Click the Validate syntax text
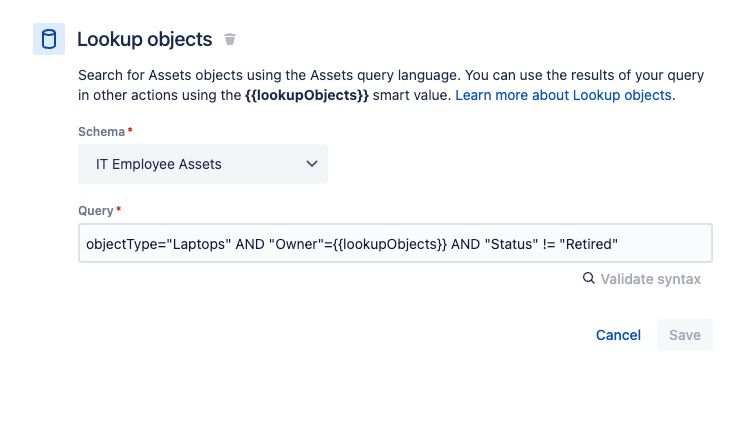The width and height of the screenshot is (744, 421). pyautogui.click(x=651, y=279)
